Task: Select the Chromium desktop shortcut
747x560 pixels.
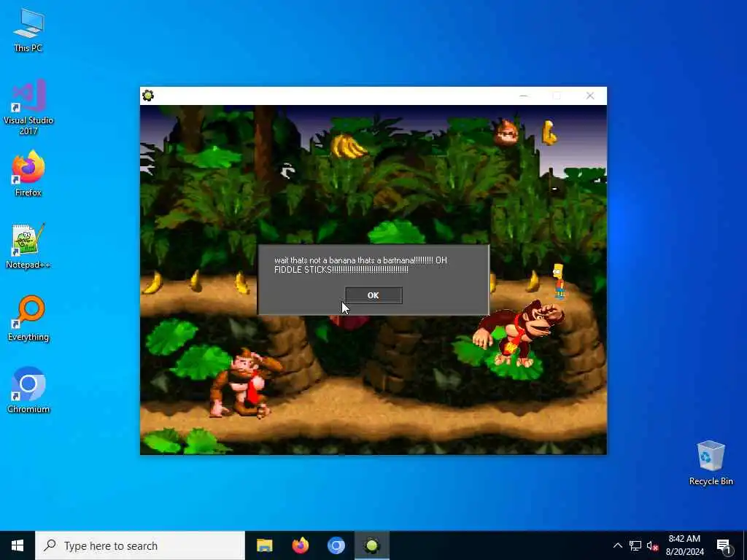Action: pyautogui.click(x=28, y=391)
